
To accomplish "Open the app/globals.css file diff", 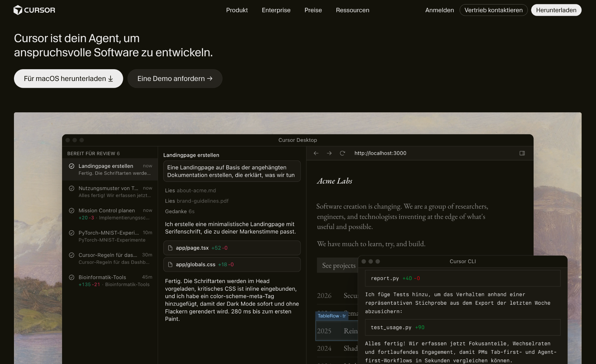I will click(232, 264).
